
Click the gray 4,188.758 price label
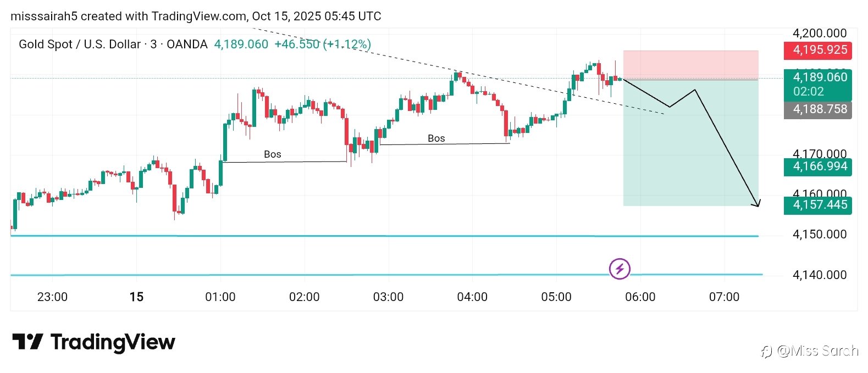tap(817, 109)
